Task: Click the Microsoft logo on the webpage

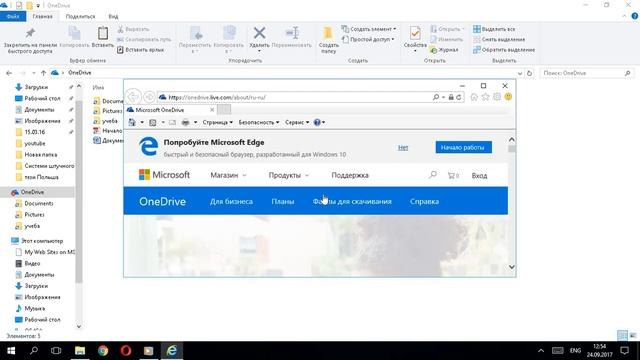Action: 164,175
